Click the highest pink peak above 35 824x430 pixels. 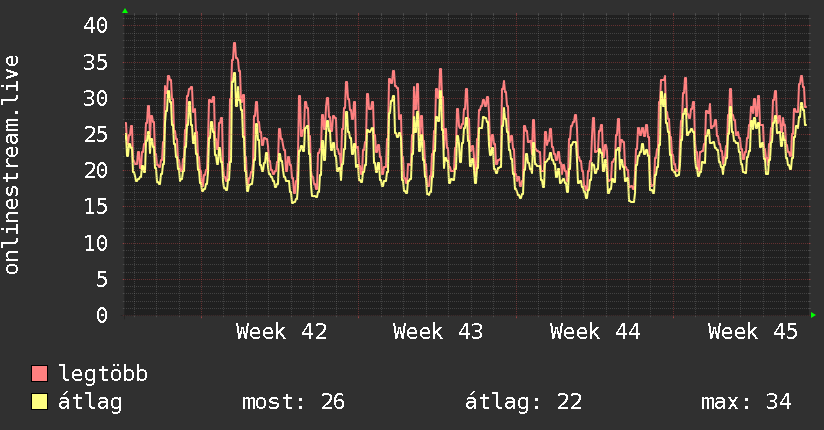pos(234,44)
